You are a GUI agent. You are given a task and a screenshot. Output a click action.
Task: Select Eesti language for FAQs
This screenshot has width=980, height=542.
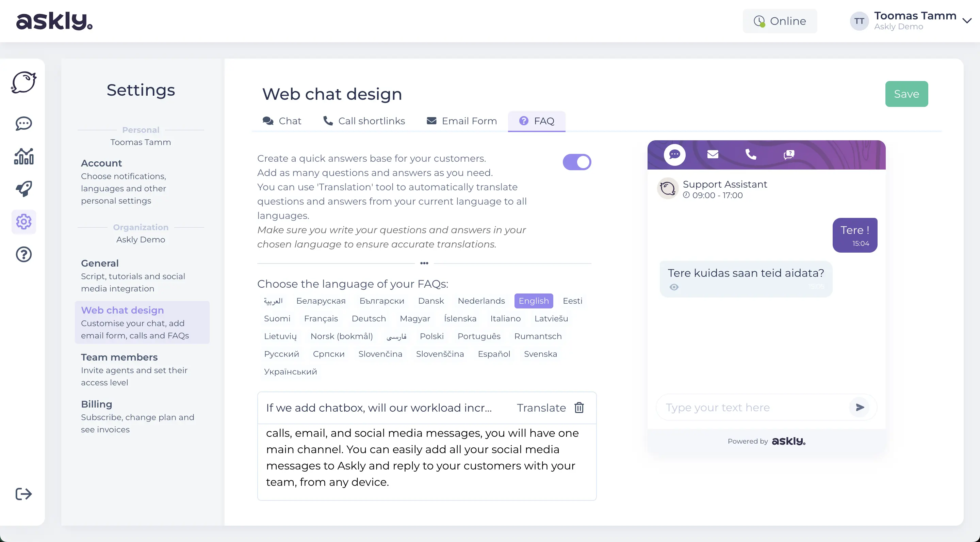pos(572,300)
